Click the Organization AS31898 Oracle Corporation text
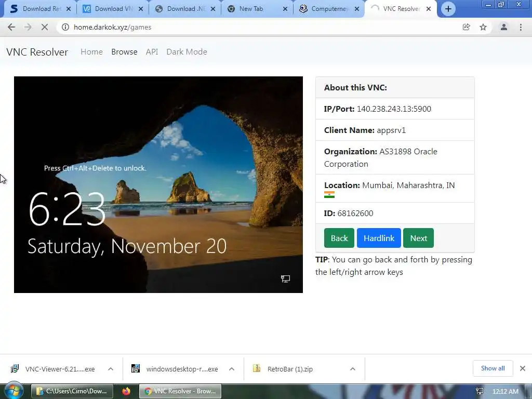The width and height of the screenshot is (532, 399). pyautogui.click(x=381, y=158)
